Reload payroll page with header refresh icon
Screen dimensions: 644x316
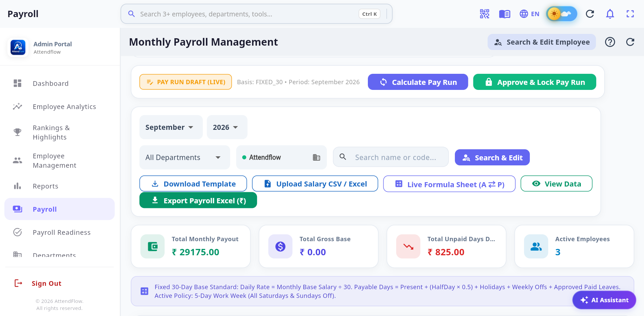630,42
